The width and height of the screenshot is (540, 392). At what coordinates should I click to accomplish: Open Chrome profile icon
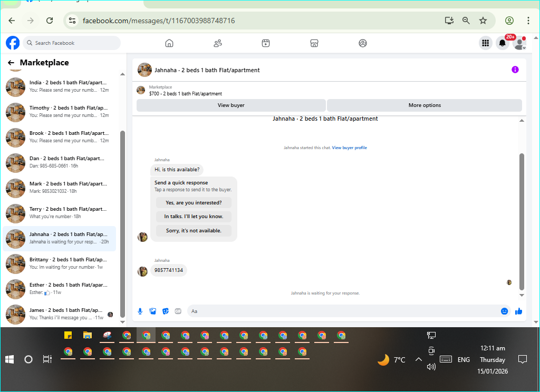(x=509, y=21)
